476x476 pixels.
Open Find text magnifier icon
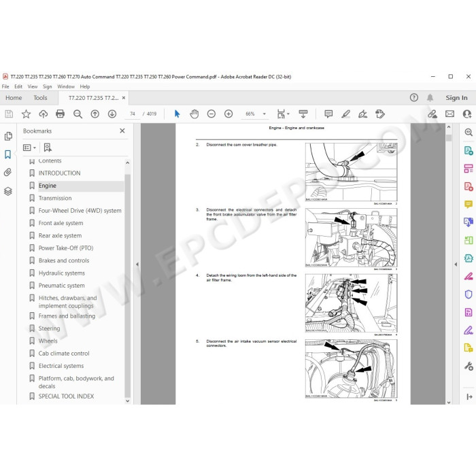pos(78,114)
